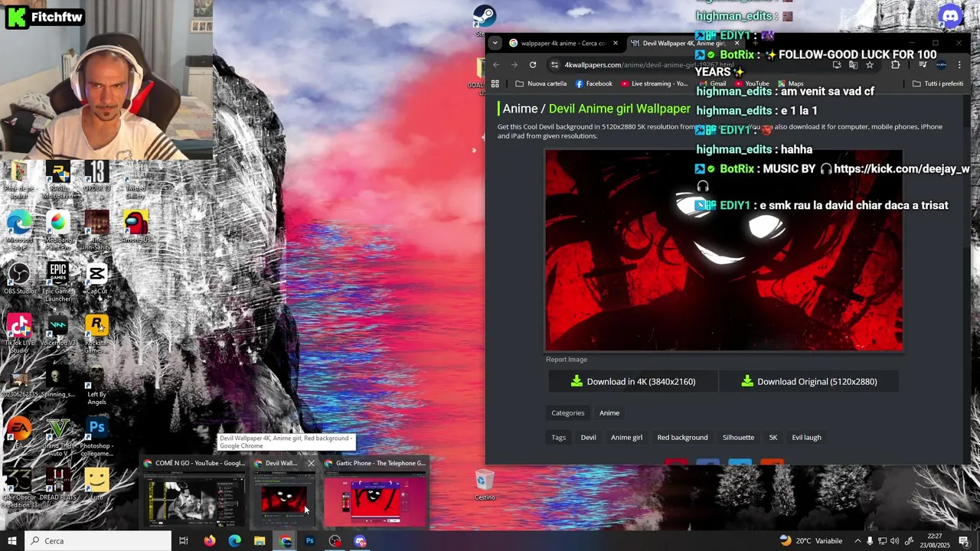Select the RAGE Multiplayer desktop icon
The width and height of the screenshot is (980, 551).
coord(58,180)
